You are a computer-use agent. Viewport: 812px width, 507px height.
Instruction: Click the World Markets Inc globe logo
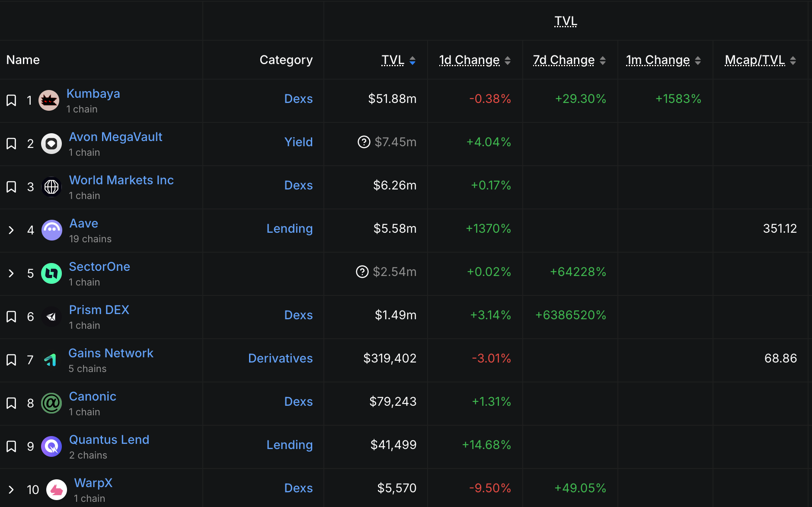51,187
